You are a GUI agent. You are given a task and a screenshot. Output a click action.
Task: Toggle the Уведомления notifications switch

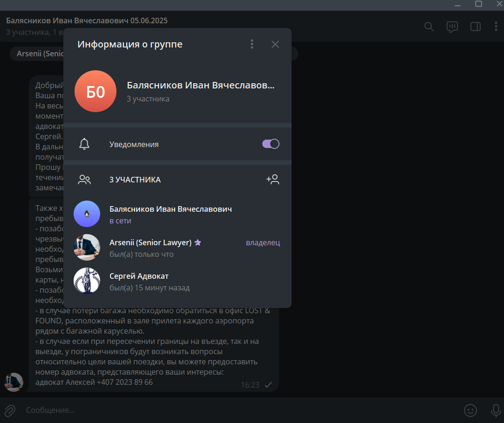pos(271,144)
